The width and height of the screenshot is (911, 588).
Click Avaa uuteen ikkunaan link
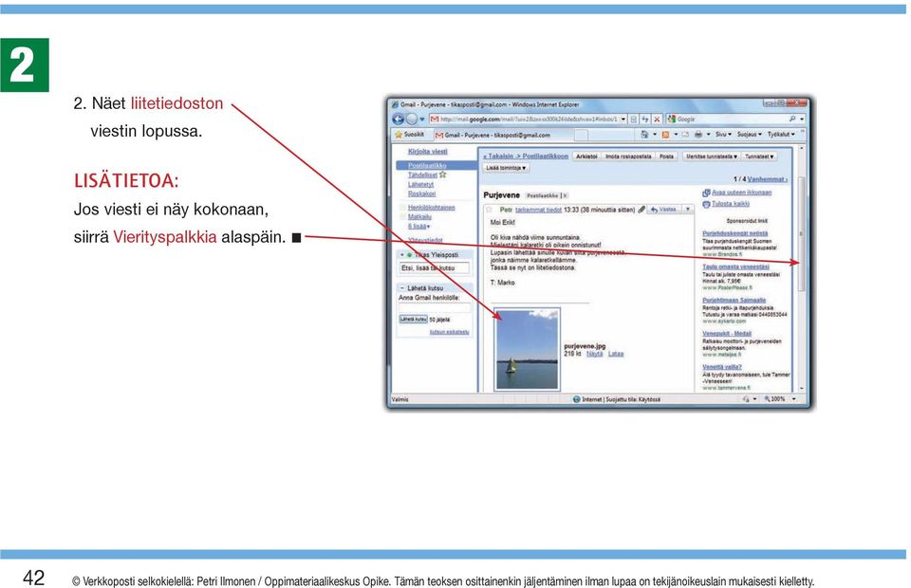pos(741,193)
